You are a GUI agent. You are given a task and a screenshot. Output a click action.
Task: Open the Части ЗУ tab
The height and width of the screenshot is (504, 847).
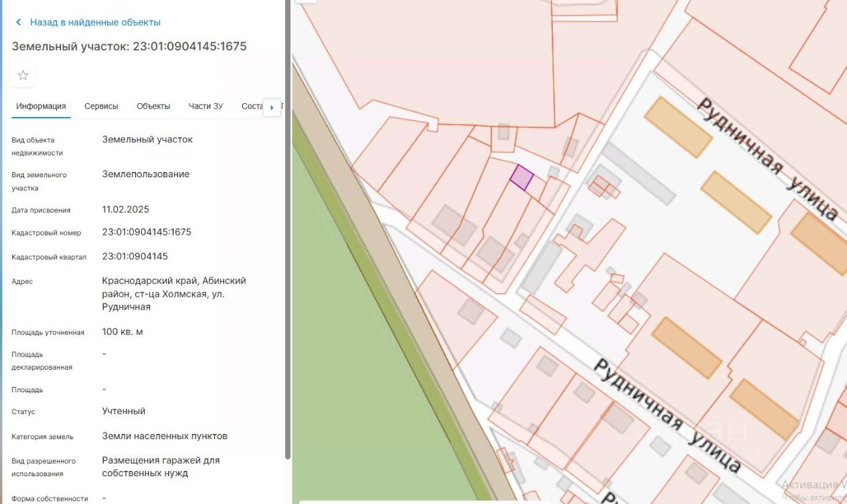coord(206,106)
